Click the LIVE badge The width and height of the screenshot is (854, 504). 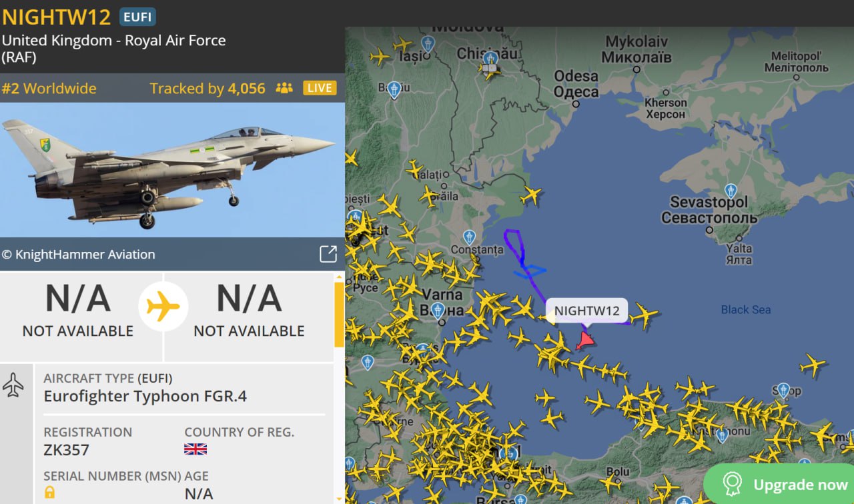coord(320,88)
